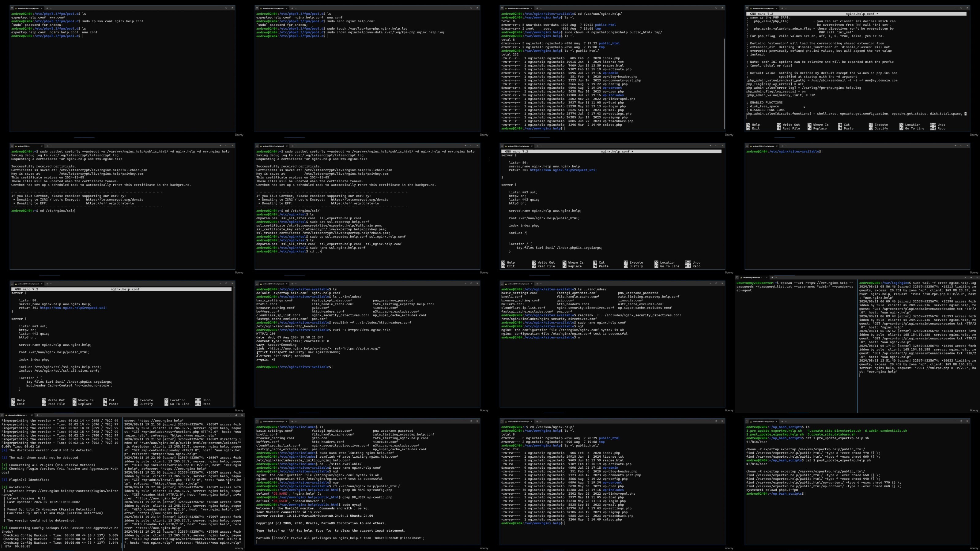
Task: Click shield icon in 'sudo cp www.conf' terminal
Action: (x=12, y=8)
